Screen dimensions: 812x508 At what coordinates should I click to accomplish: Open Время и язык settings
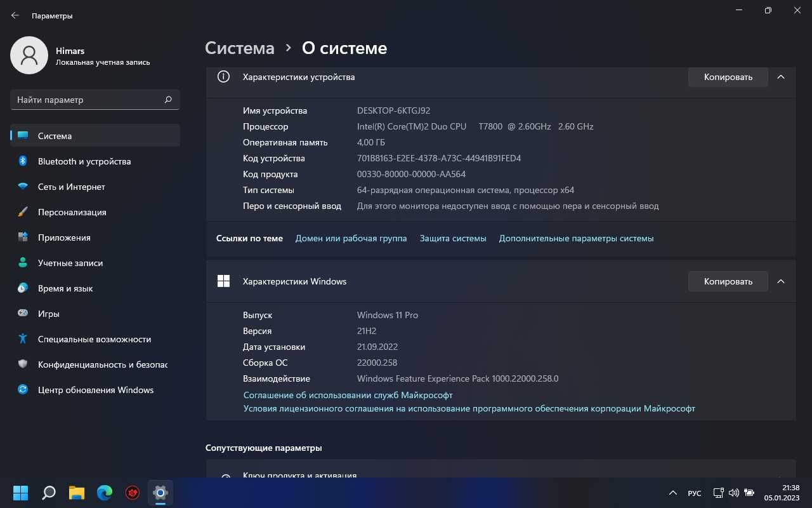coord(95,288)
